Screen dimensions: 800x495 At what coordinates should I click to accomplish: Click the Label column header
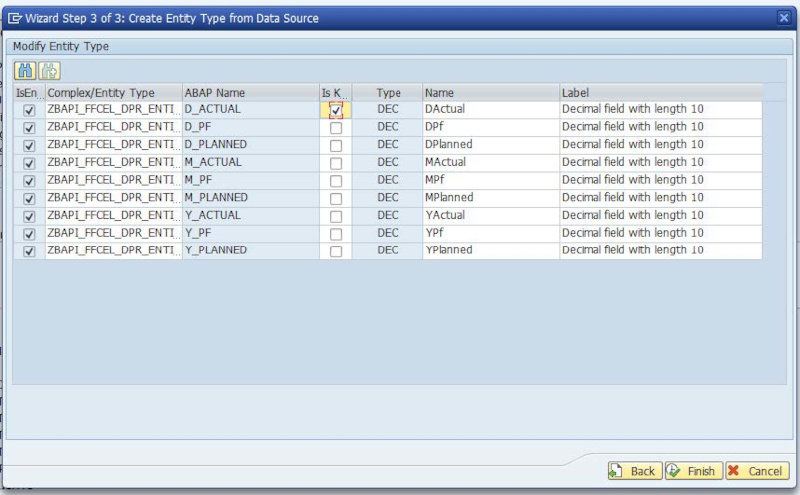(x=660, y=93)
